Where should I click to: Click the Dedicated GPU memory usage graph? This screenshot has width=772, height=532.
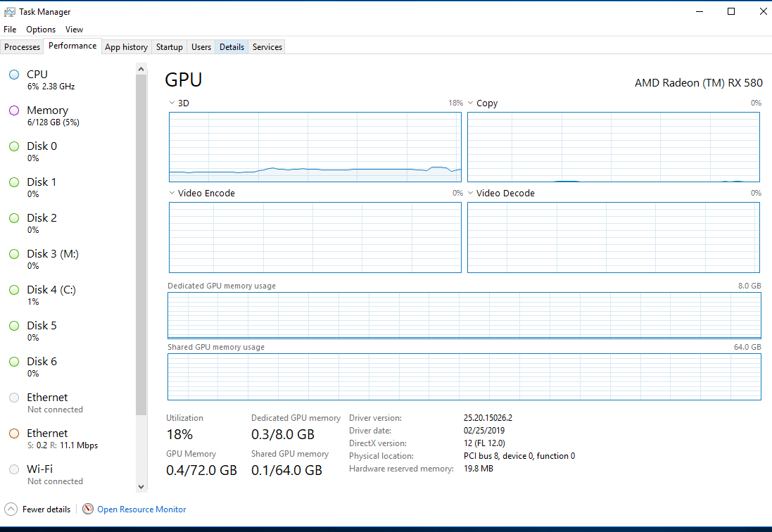tap(464, 315)
